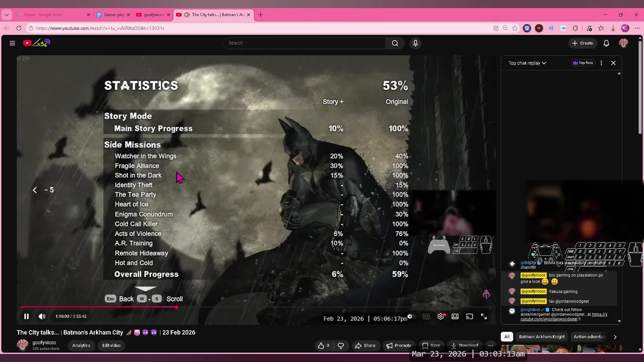View site information lock icon
The image size is (644, 362).
(x=31, y=28)
